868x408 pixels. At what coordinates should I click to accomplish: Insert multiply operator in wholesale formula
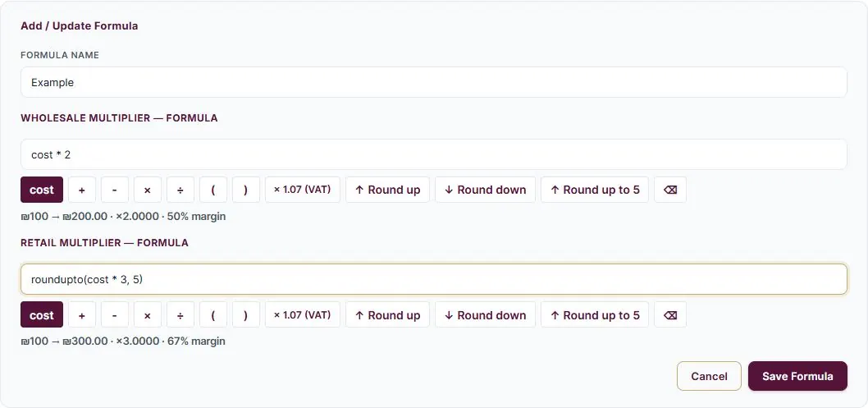(147, 190)
